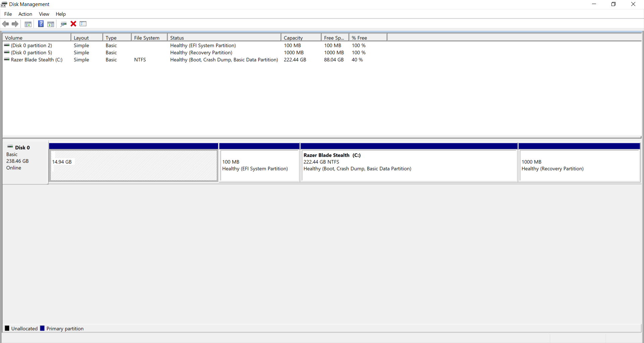
Task: Click the 'Unallocated' legend label
Action: click(x=24, y=329)
